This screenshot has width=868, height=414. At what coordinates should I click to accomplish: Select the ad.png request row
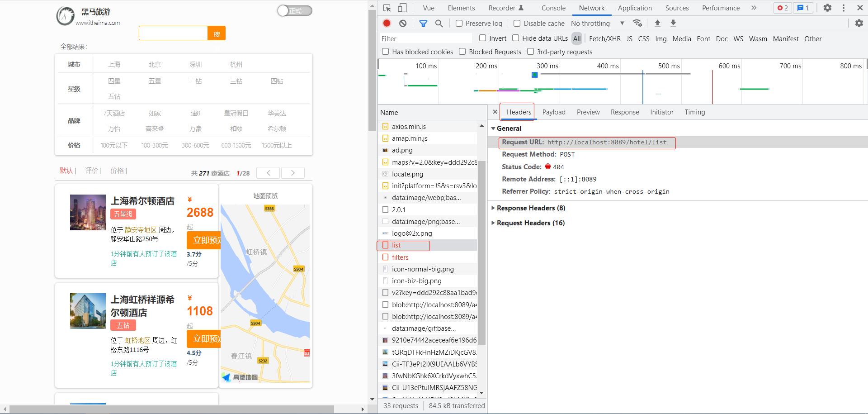(427, 150)
